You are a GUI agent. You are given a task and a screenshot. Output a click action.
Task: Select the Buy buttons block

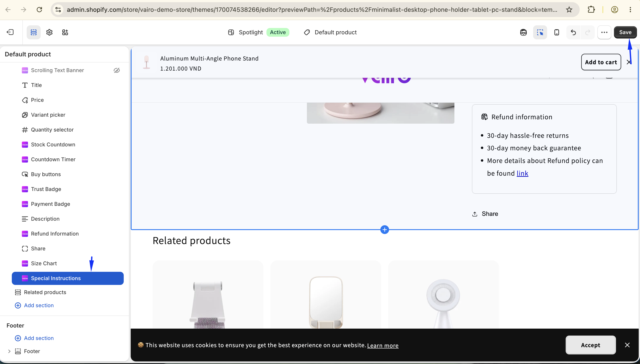[x=68, y=174]
